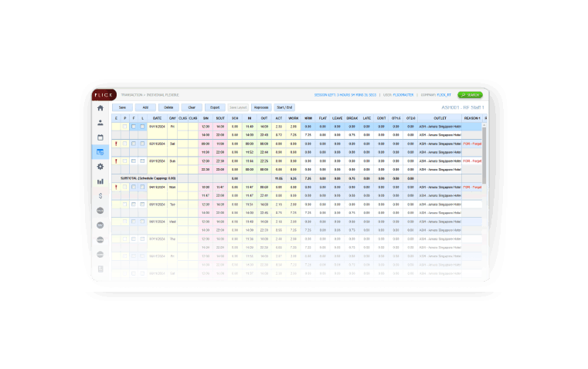The image size is (588, 369).
Task: Click the SOUT column header
Action: coord(220,118)
